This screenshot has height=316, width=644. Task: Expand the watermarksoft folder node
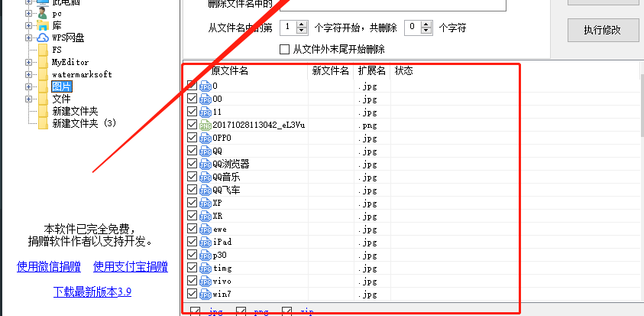(x=28, y=74)
